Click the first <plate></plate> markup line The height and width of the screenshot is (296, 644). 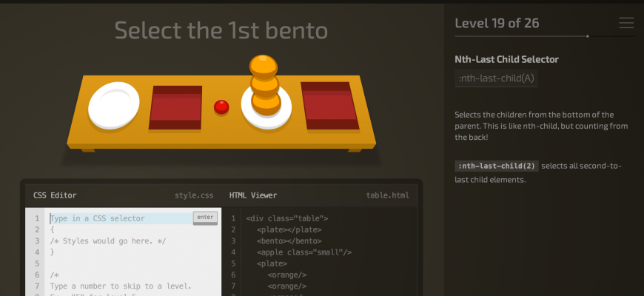point(289,229)
